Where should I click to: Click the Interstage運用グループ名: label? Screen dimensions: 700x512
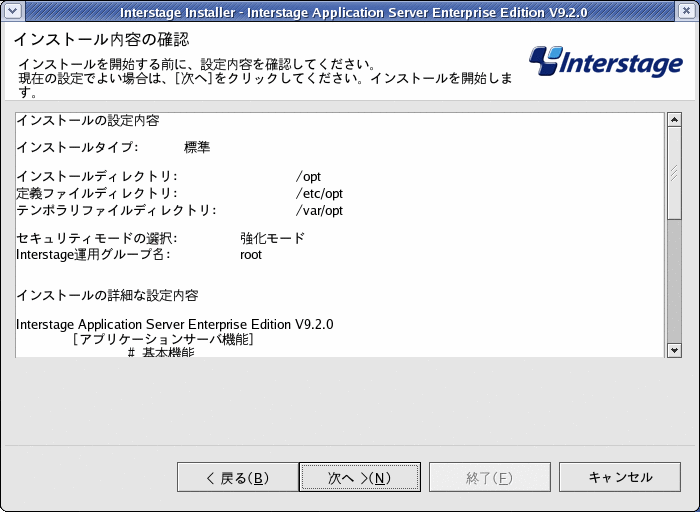pyautogui.click(x=93, y=255)
